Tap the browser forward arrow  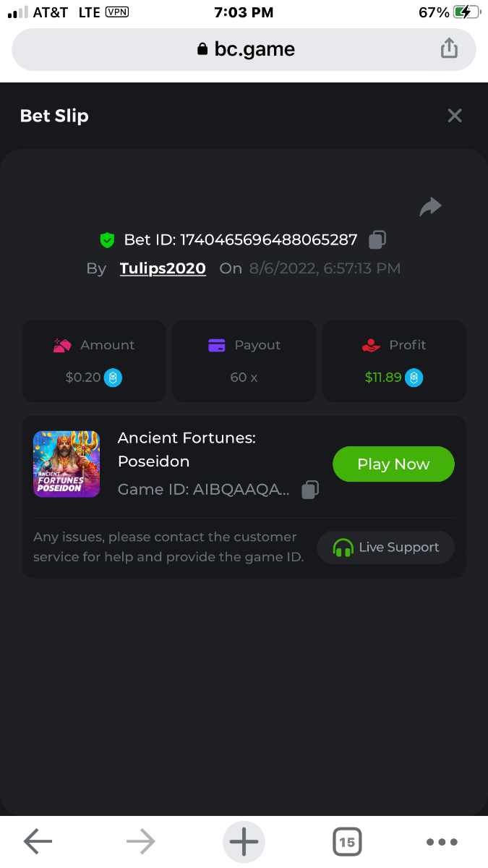pyautogui.click(x=140, y=842)
